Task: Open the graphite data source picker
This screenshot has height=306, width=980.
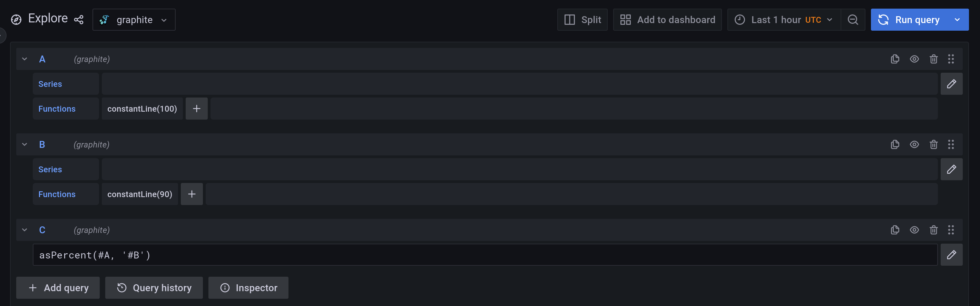Action: click(x=134, y=19)
